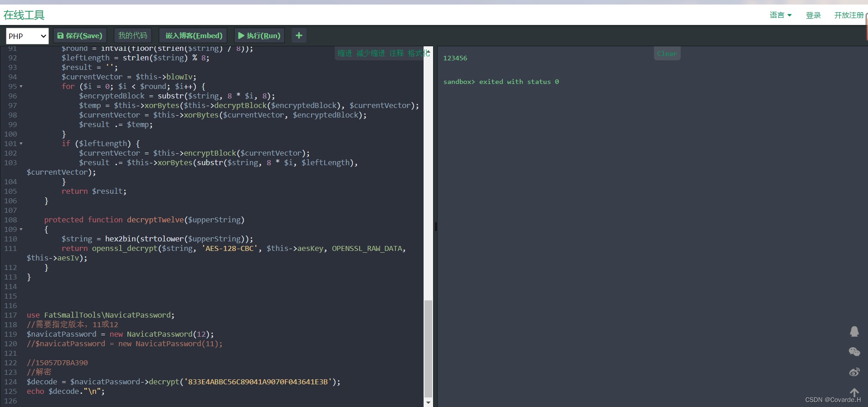The image size is (868, 407).
Task: Click 'hex2bin(strtolower($upperString))' on line 110
Action: (177, 239)
